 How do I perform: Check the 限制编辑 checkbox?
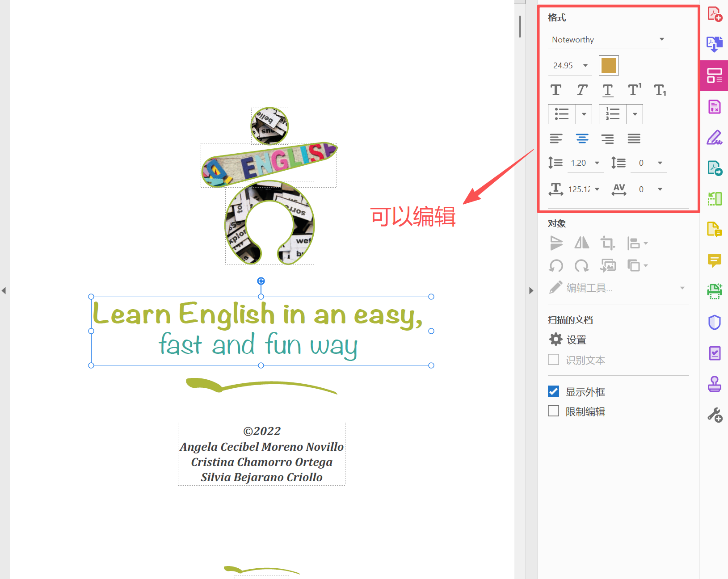coord(553,411)
